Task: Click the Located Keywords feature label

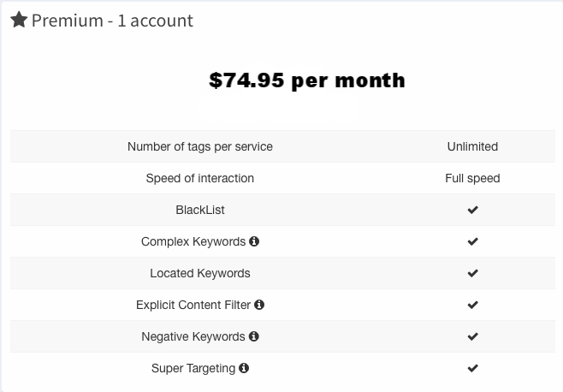Action: tap(200, 273)
